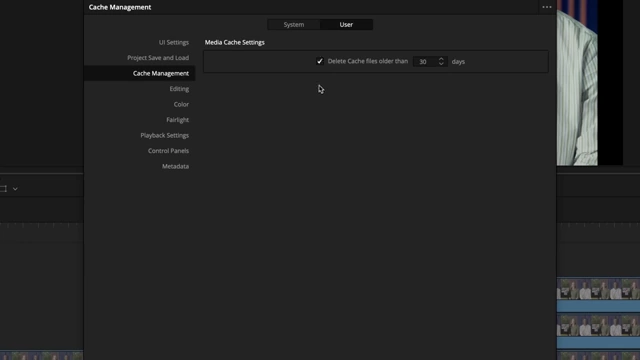Switch to the System tab

(x=294, y=24)
